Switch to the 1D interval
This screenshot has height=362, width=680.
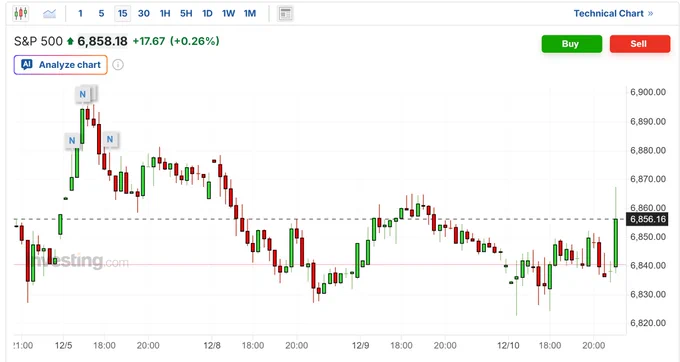tap(207, 13)
